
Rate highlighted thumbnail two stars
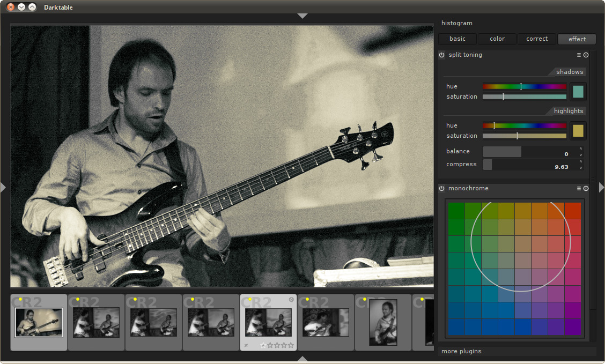click(270, 345)
